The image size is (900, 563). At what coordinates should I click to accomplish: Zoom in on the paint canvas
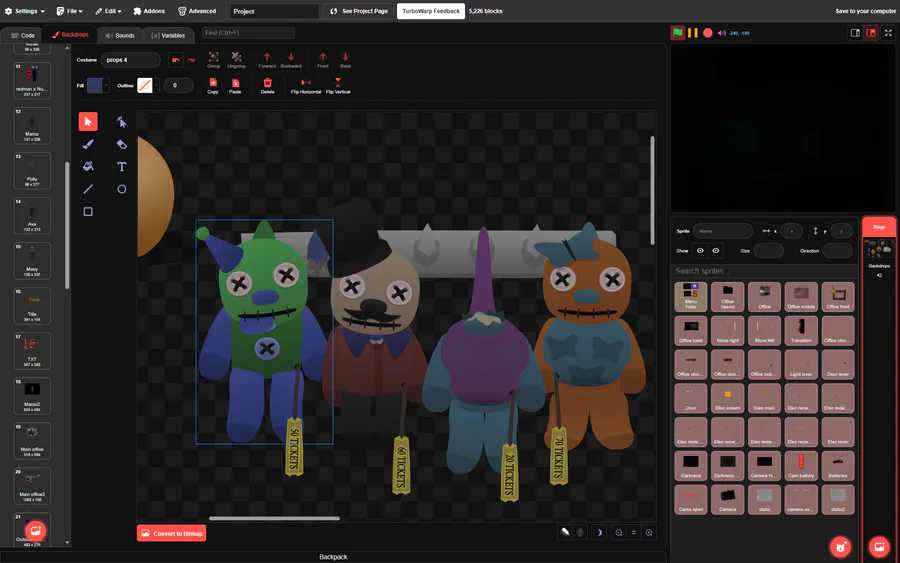[x=649, y=533]
